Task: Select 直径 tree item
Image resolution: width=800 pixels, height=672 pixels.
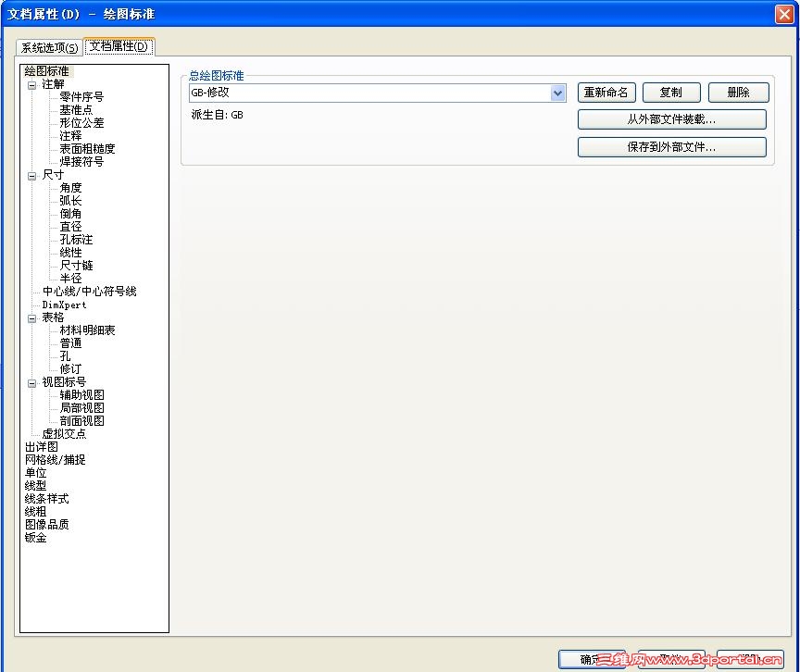Action: (x=70, y=227)
